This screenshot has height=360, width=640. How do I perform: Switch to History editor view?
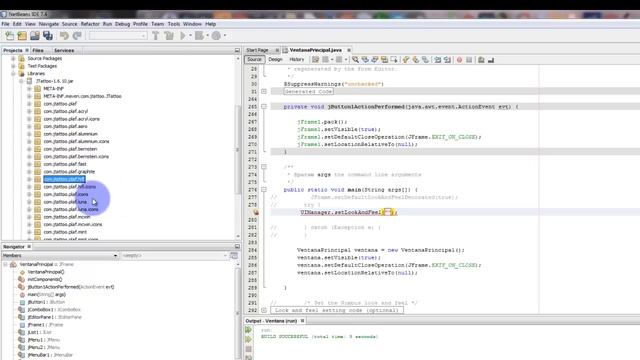coord(297,60)
